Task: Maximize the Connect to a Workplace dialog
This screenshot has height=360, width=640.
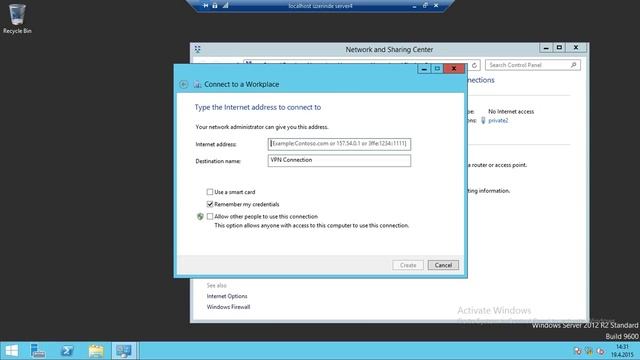Action: (x=437, y=69)
